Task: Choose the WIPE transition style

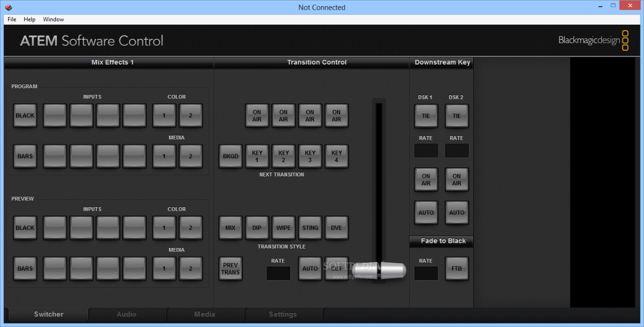Action: tap(284, 228)
